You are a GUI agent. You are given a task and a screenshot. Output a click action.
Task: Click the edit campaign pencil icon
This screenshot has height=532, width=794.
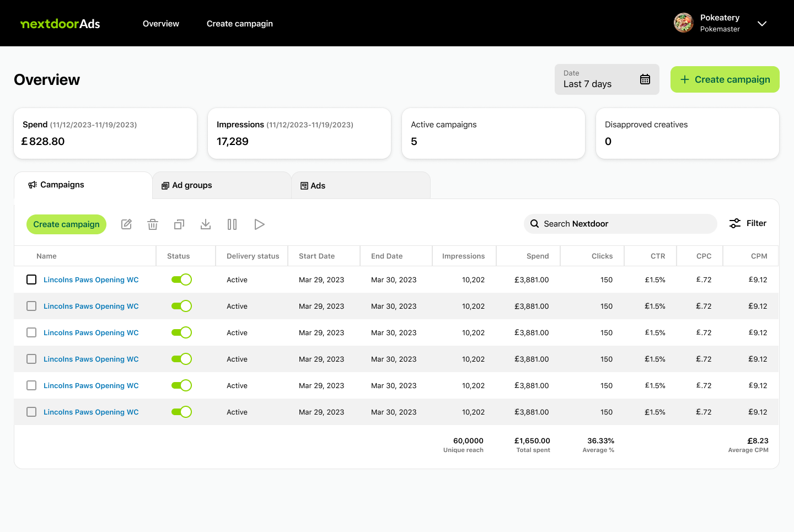coord(126,224)
